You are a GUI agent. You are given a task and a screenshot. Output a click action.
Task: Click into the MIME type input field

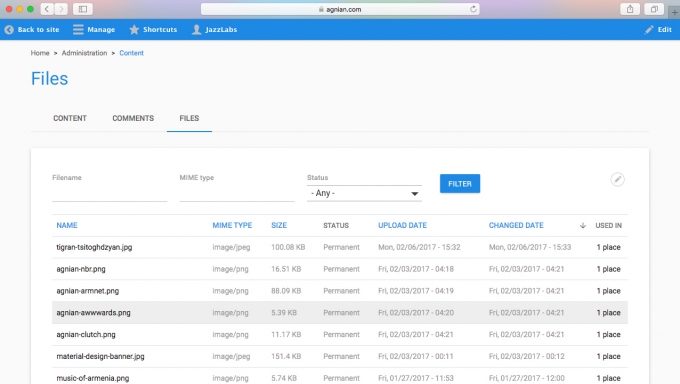click(x=237, y=193)
